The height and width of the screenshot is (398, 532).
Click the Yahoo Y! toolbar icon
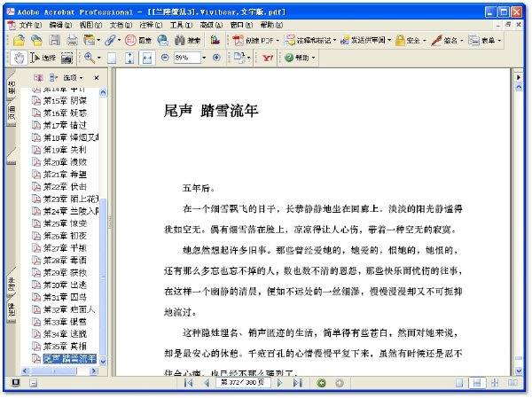(x=268, y=58)
